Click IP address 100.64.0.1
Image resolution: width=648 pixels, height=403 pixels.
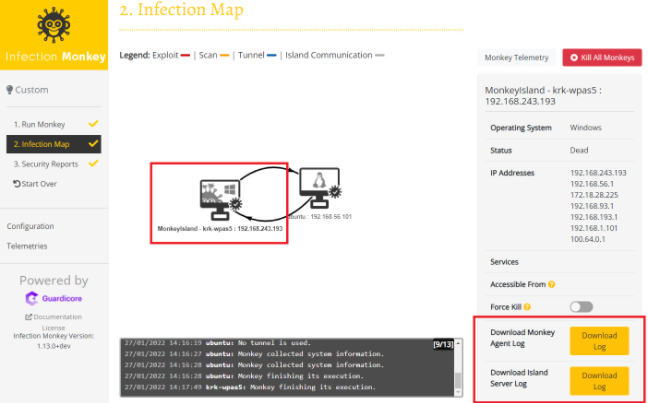point(588,239)
